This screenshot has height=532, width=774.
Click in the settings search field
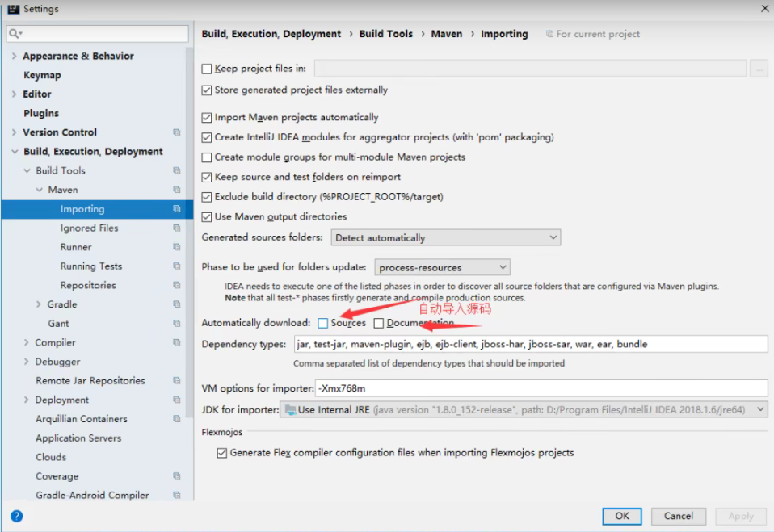[x=98, y=33]
